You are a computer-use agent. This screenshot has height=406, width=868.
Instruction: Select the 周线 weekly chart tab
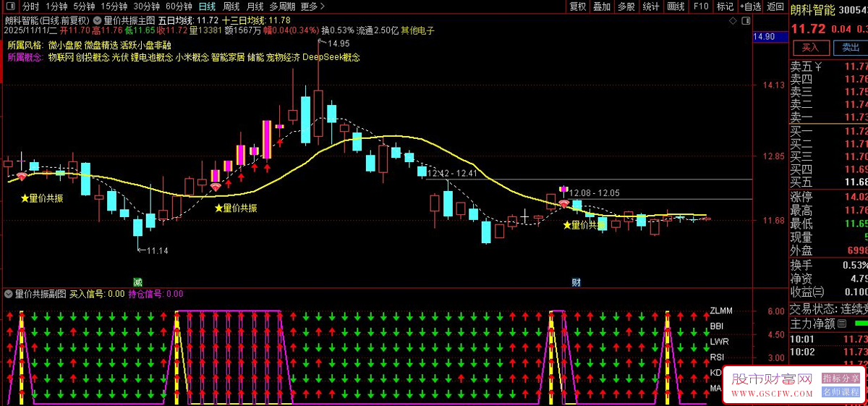[231, 7]
